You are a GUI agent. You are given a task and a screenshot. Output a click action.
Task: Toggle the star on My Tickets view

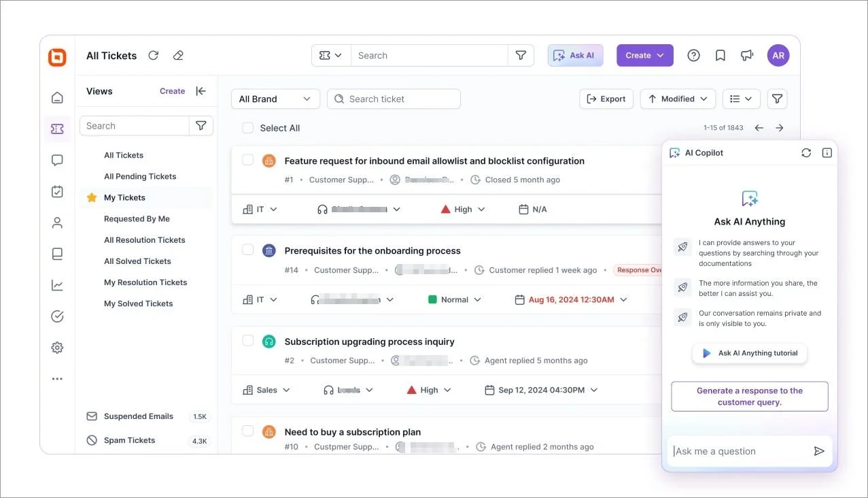[91, 197]
